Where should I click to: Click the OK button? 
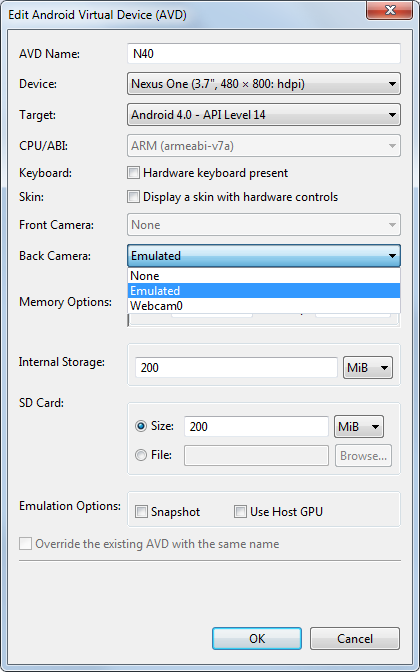[257, 639]
